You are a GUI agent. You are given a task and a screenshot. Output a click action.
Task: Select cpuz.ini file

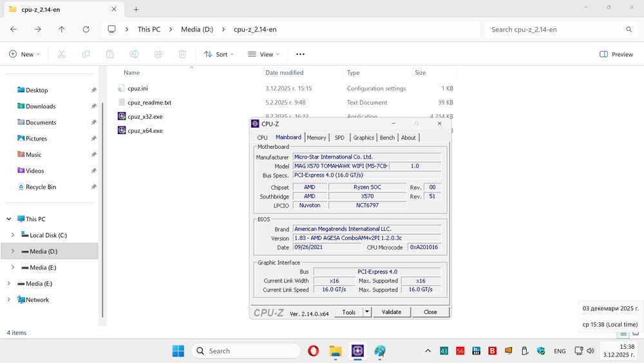(138, 88)
